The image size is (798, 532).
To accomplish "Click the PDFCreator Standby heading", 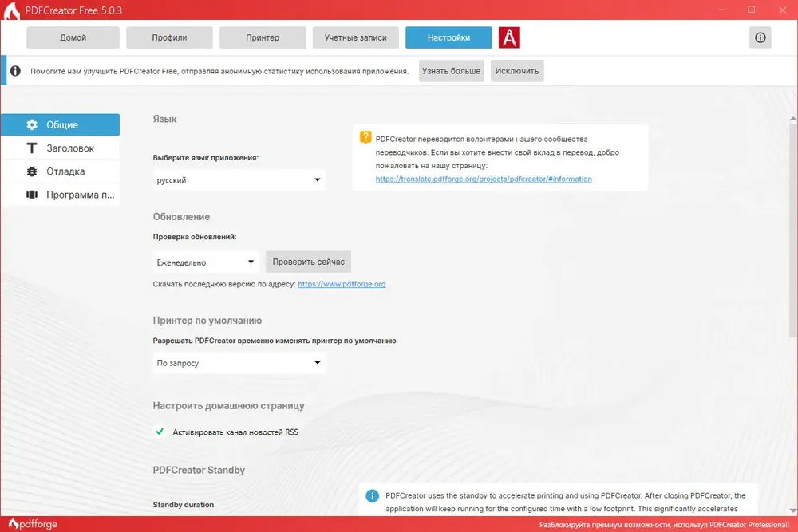I will (199, 470).
